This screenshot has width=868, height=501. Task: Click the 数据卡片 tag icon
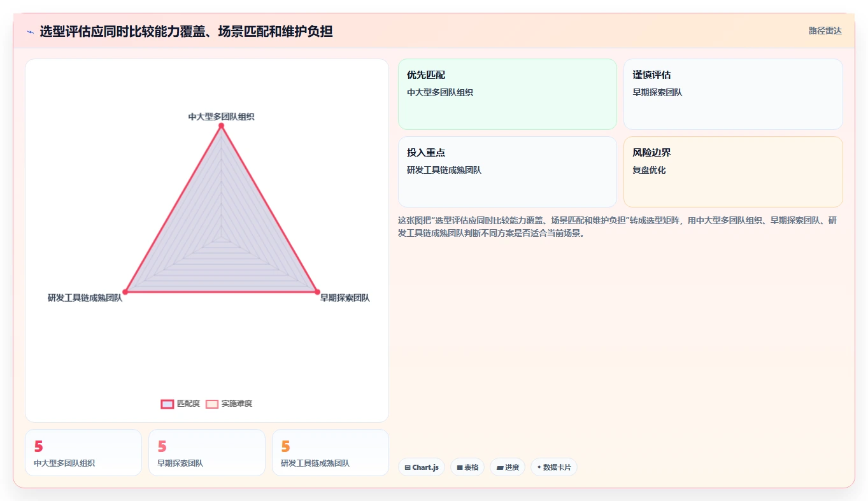(539, 467)
